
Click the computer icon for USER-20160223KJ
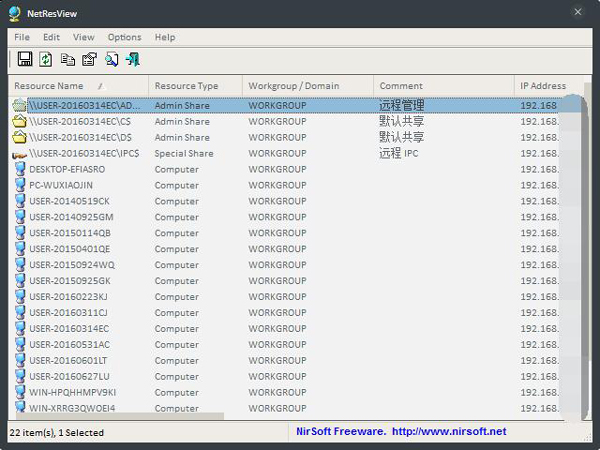[x=20, y=297]
